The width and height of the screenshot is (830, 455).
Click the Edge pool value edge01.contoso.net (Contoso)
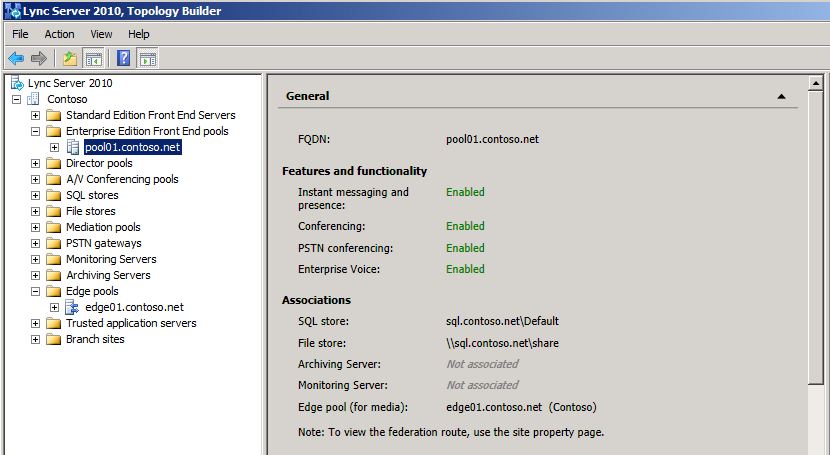[x=521, y=407]
